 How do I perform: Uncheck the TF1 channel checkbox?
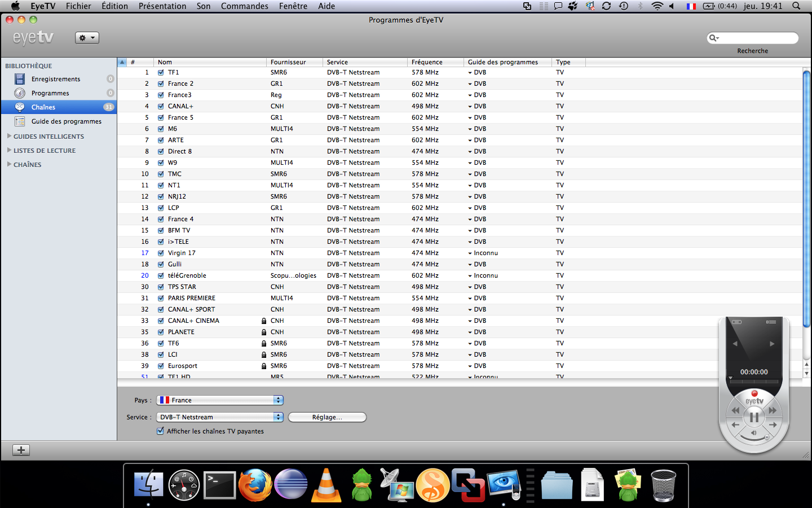pyautogui.click(x=161, y=72)
